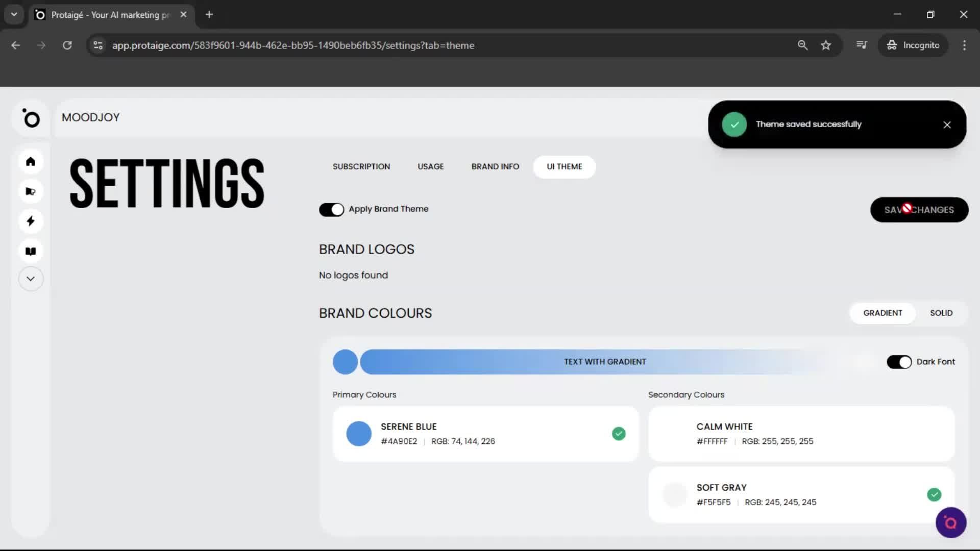Click the browser bookmark star icon
Screen dimensions: 980x551
pyautogui.click(x=826, y=45)
